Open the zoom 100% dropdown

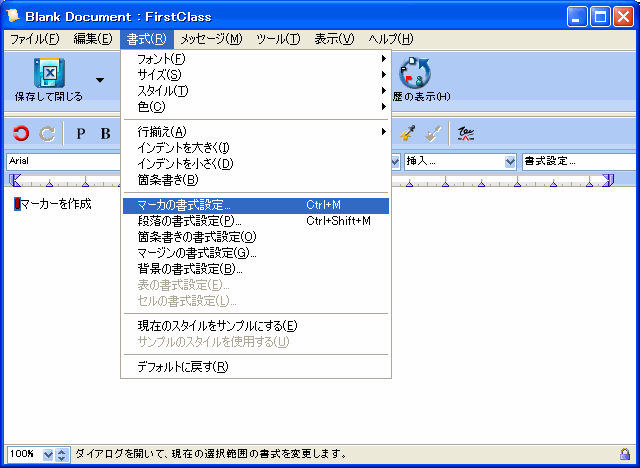point(48,454)
